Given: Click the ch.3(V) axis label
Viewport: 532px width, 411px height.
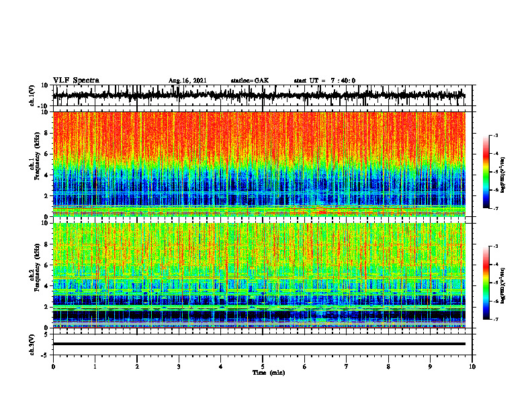Looking at the screenshot, I should click(32, 345).
